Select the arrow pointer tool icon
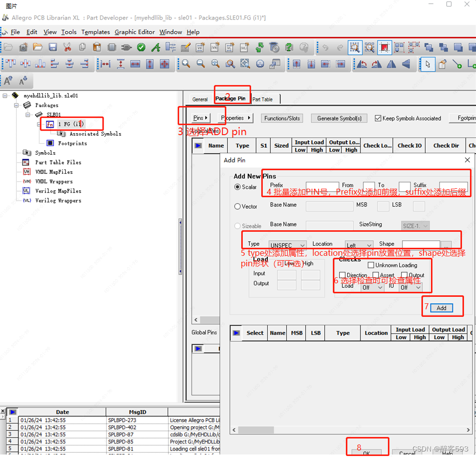 [428, 64]
